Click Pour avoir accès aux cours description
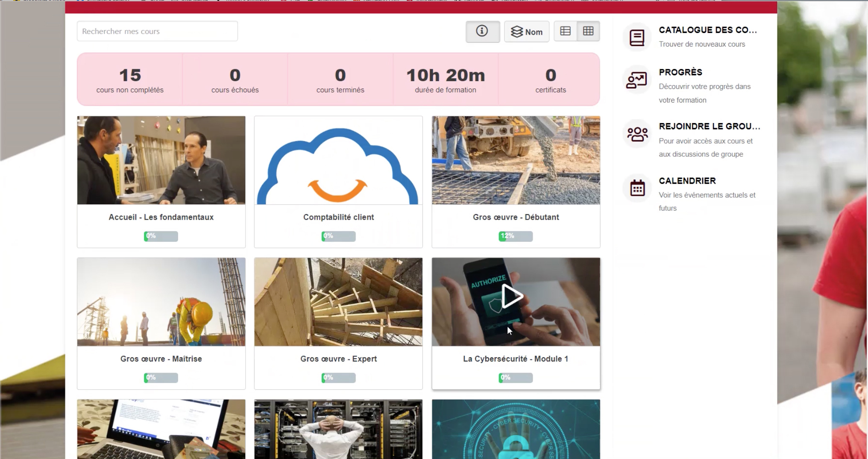Screen dimensions: 868x459 706,147
